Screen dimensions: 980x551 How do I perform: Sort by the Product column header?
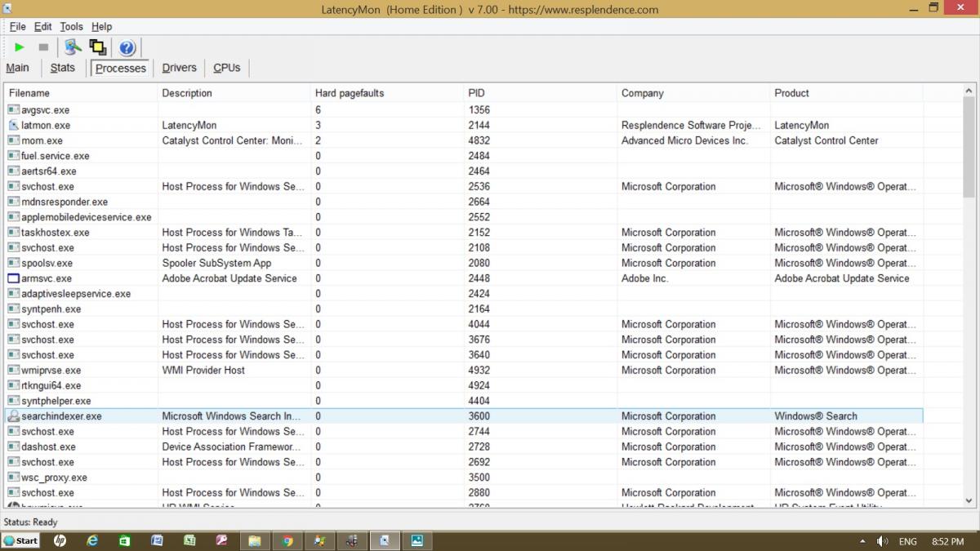pyautogui.click(x=846, y=93)
